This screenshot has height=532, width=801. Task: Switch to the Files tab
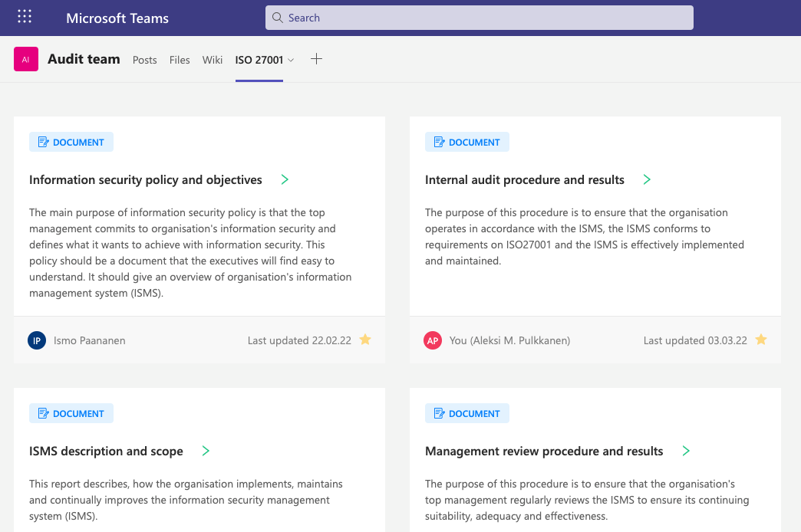tap(180, 61)
